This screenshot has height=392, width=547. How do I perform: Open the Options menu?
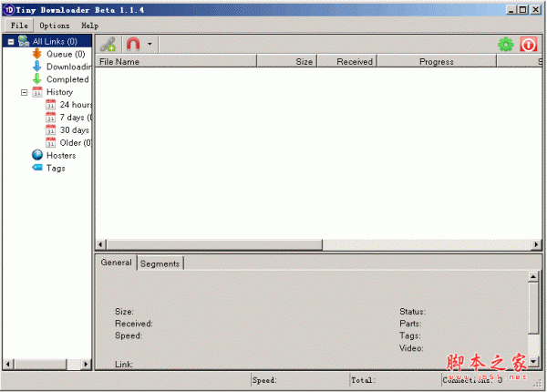(x=55, y=26)
